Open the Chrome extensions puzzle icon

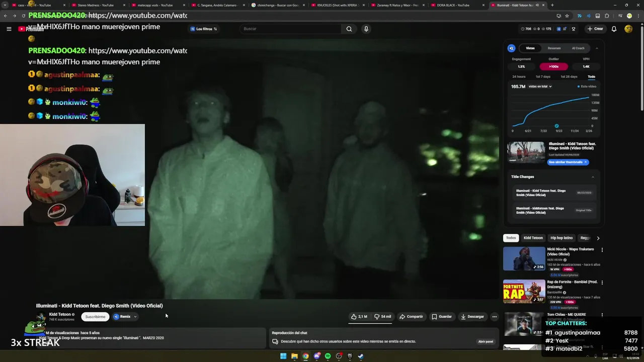[607, 16]
